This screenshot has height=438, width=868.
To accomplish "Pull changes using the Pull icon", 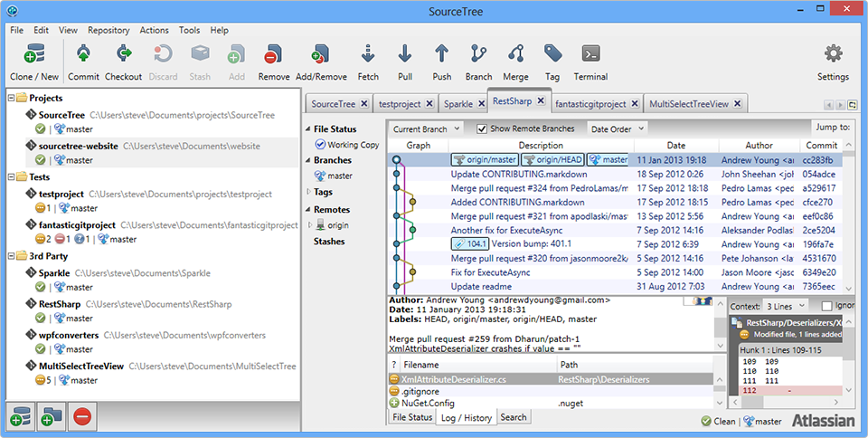I will coord(404,55).
